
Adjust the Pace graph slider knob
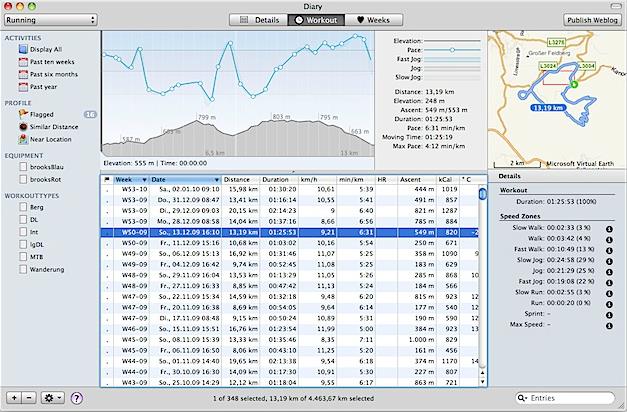pyautogui.click(x=452, y=50)
